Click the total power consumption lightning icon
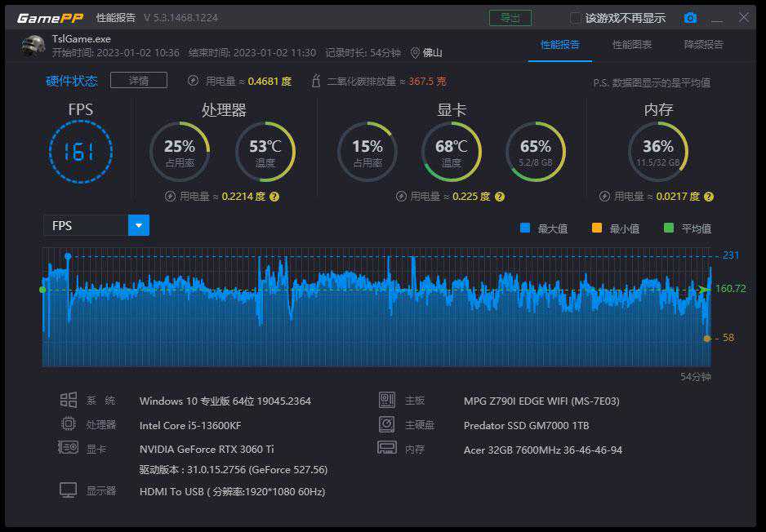 pyautogui.click(x=193, y=81)
